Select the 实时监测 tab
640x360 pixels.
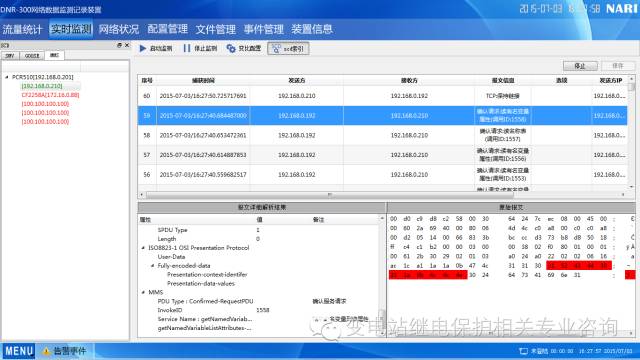[x=71, y=29]
